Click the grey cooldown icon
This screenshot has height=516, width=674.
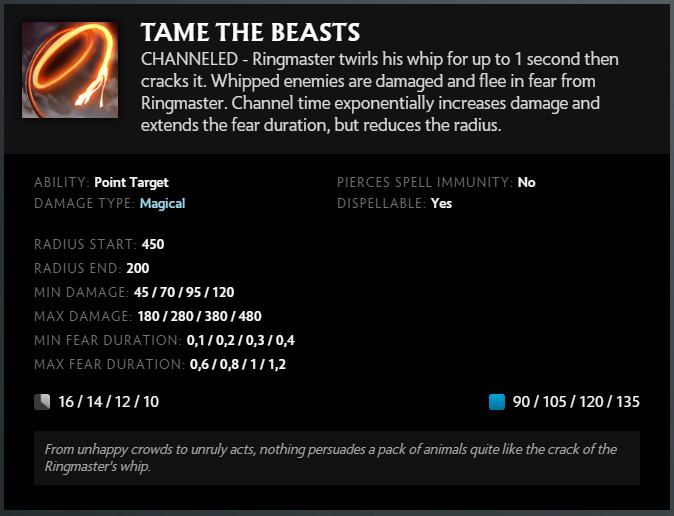[41, 402]
